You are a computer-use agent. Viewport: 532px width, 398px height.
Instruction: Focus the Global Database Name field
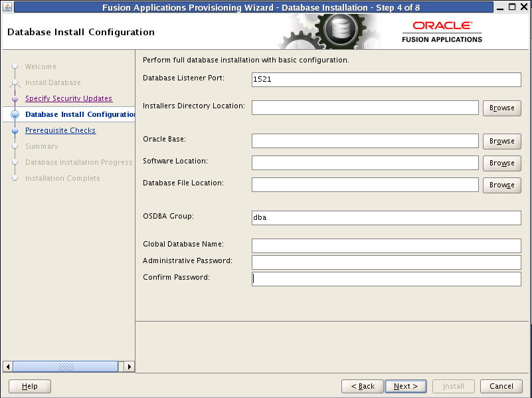point(386,246)
